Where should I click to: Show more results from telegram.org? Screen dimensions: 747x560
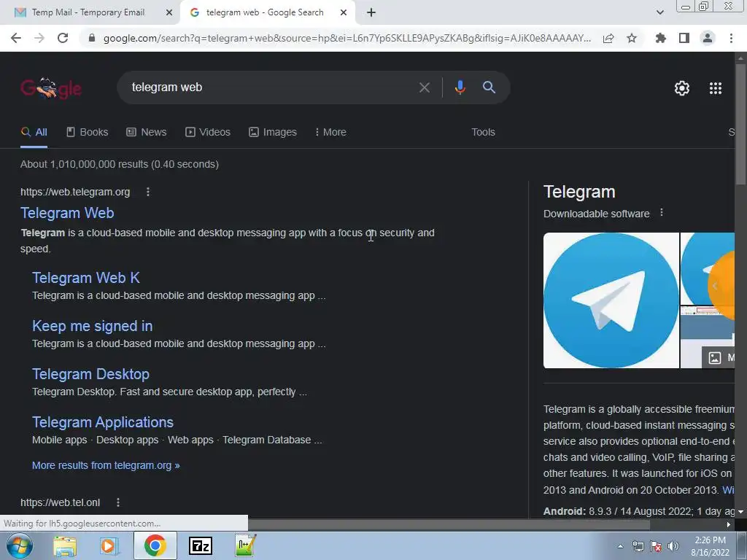[x=106, y=465]
